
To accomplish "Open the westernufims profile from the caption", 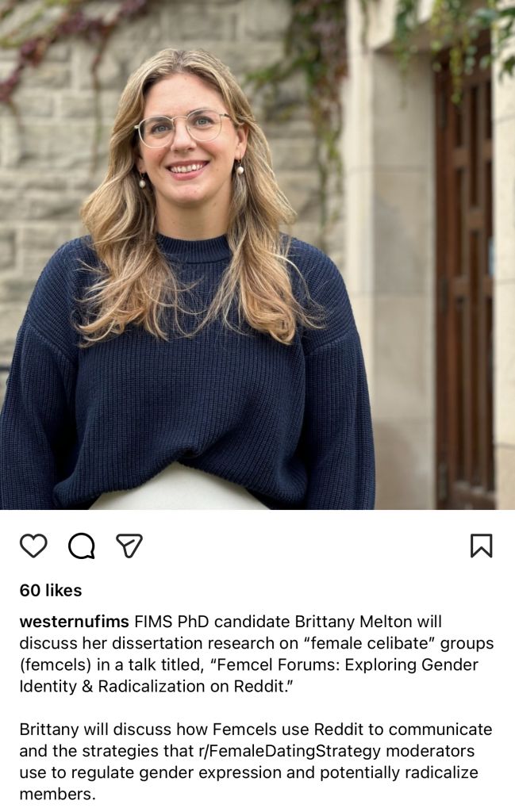I will pyautogui.click(x=74, y=622).
